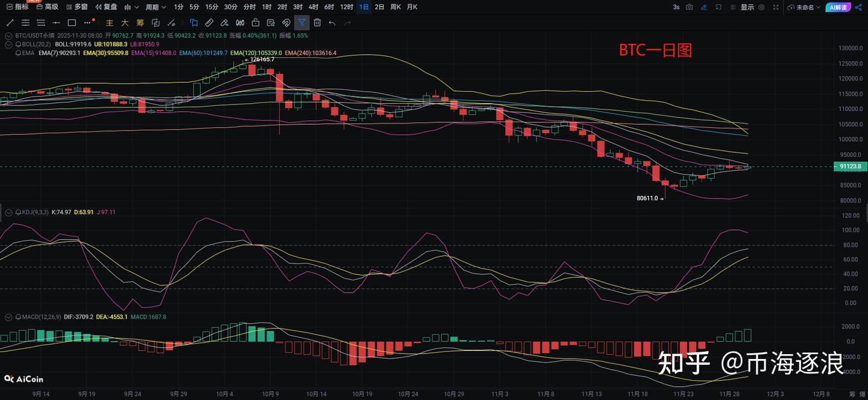This screenshot has height=400, width=868.
Task: Select the ruler measurement tool
Action: coord(209,22)
